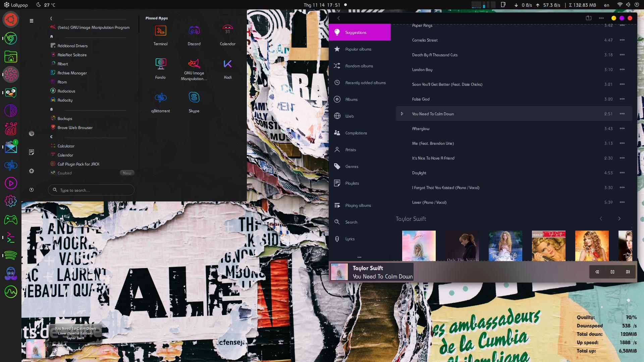644x362 pixels.
Task: Open options menu for London Boy
Action: [622, 70]
